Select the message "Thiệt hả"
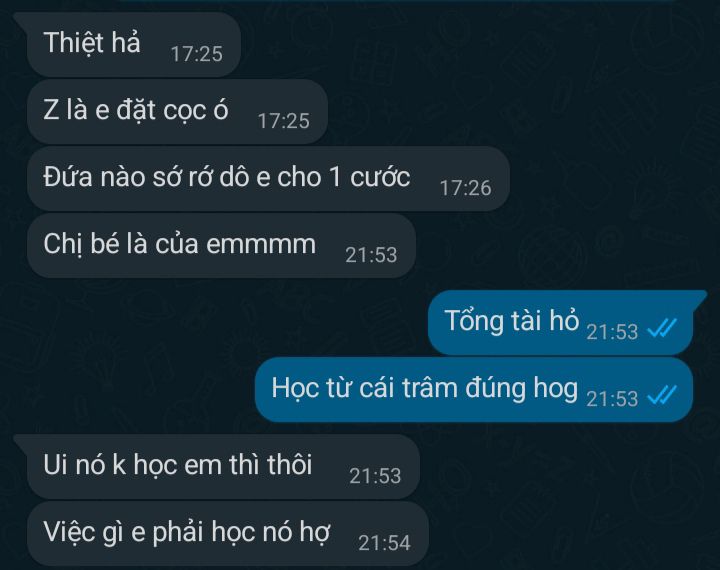Image resolution: width=720 pixels, height=570 pixels. click(134, 45)
